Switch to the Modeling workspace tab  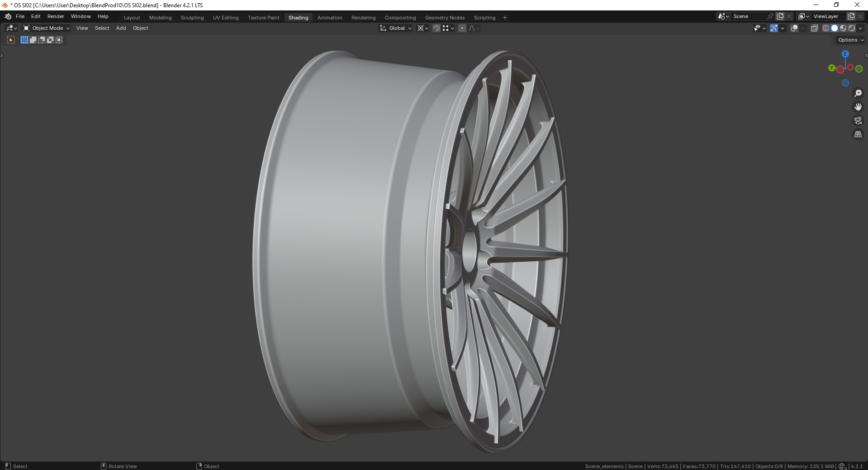tap(161, 18)
